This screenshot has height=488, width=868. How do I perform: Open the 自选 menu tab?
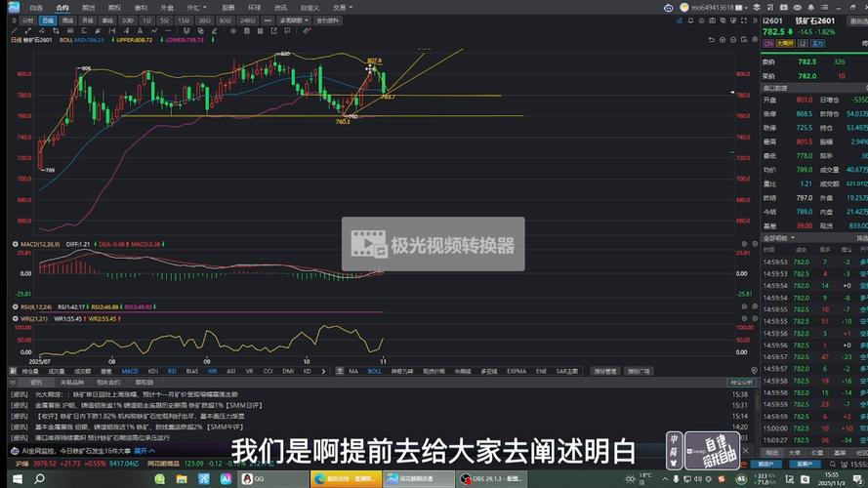[36, 8]
